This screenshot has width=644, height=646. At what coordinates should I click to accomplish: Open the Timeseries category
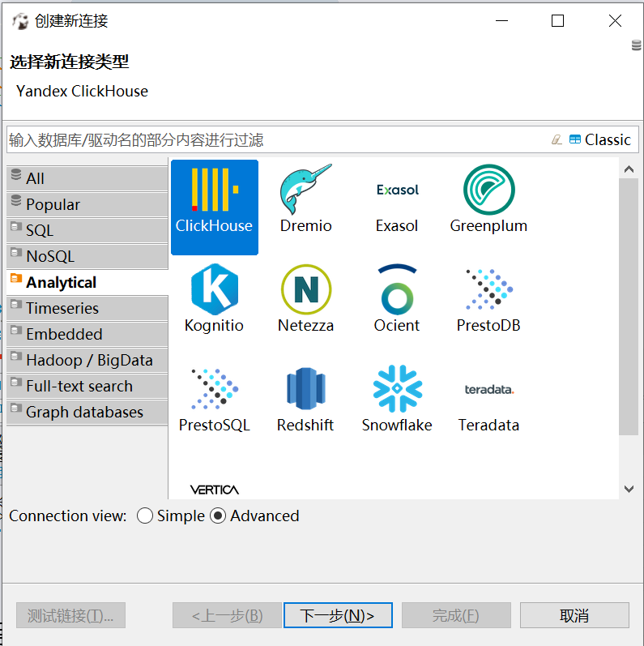tap(87, 308)
